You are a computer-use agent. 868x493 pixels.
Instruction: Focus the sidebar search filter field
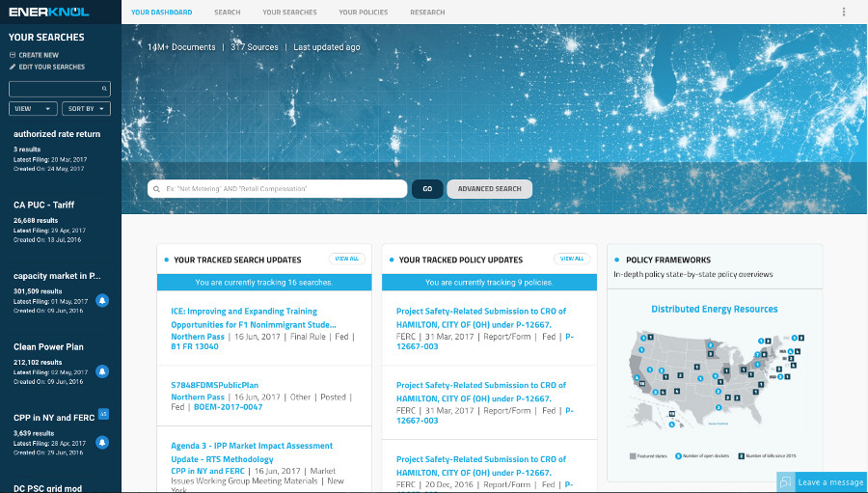pyautogui.click(x=60, y=89)
